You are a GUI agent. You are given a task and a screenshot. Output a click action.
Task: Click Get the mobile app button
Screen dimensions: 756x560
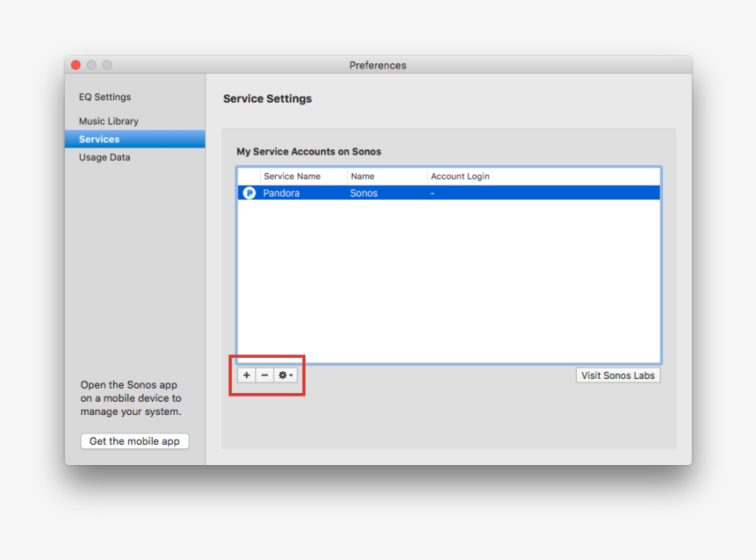tap(134, 440)
